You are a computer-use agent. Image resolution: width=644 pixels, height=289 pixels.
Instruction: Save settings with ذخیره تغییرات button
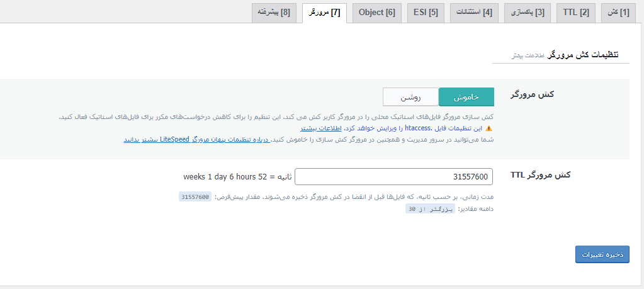(x=602, y=254)
